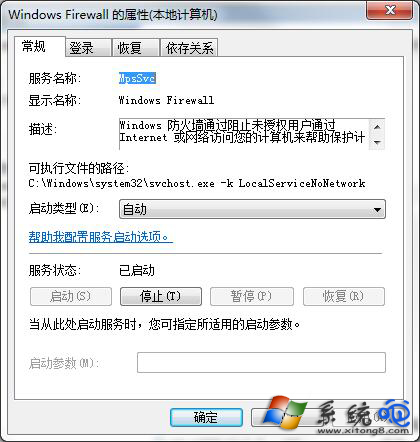
Task: Click the description box down arrow
Action: [377, 142]
